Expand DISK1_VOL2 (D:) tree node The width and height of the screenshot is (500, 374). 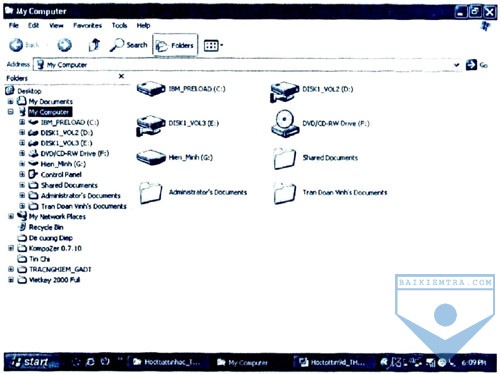coord(22,133)
